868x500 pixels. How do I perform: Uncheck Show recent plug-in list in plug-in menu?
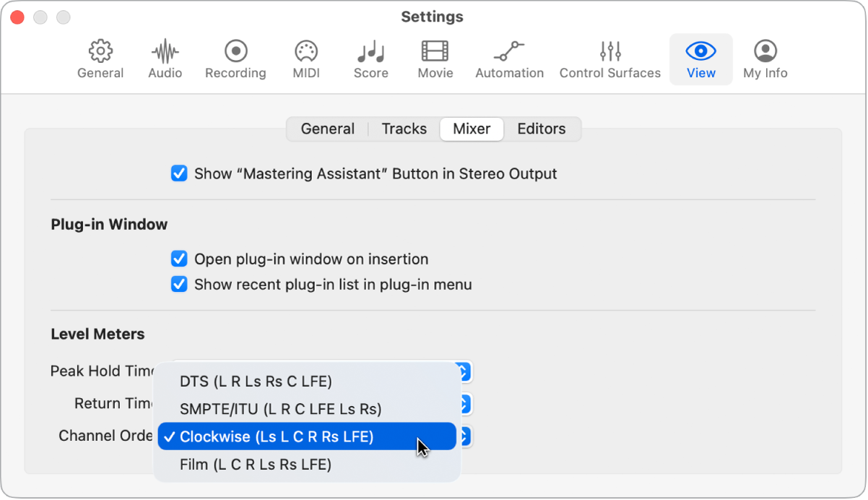pyautogui.click(x=179, y=284)
